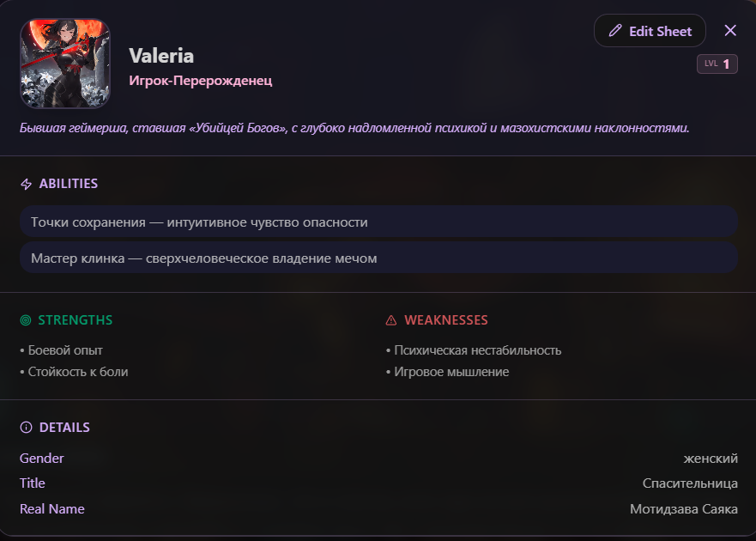Select the Боевой опыт strength item
This screenshot has height=541, width=756.
(x=61, y=350)
